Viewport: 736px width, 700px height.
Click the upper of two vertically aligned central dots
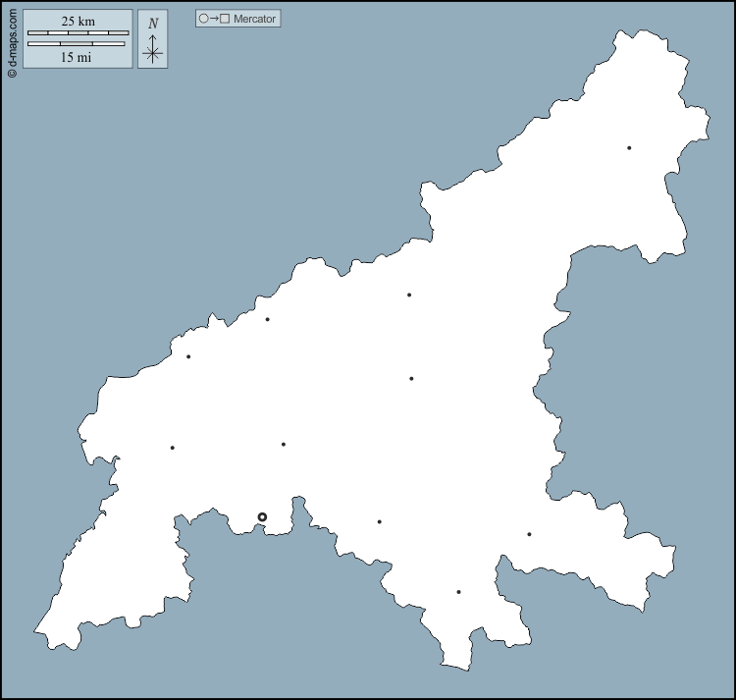[409, 295]
